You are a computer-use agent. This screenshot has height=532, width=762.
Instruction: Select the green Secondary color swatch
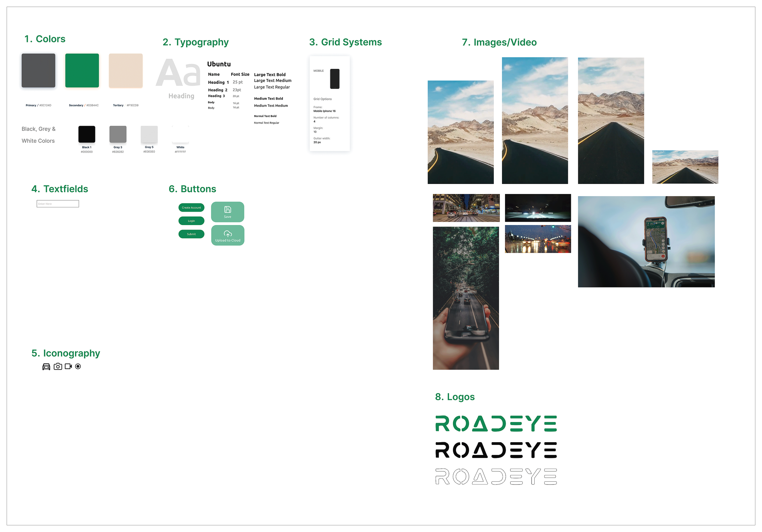82,71
